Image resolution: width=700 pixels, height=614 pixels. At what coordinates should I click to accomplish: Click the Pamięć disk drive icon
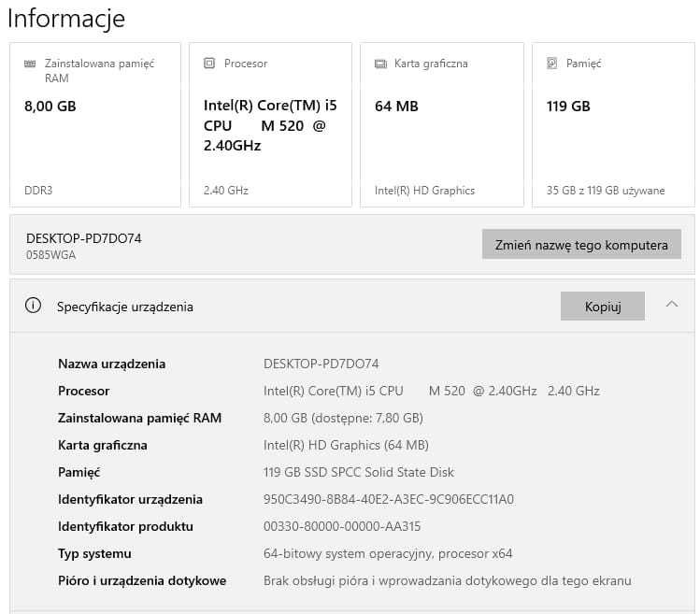tap(552, 63)
